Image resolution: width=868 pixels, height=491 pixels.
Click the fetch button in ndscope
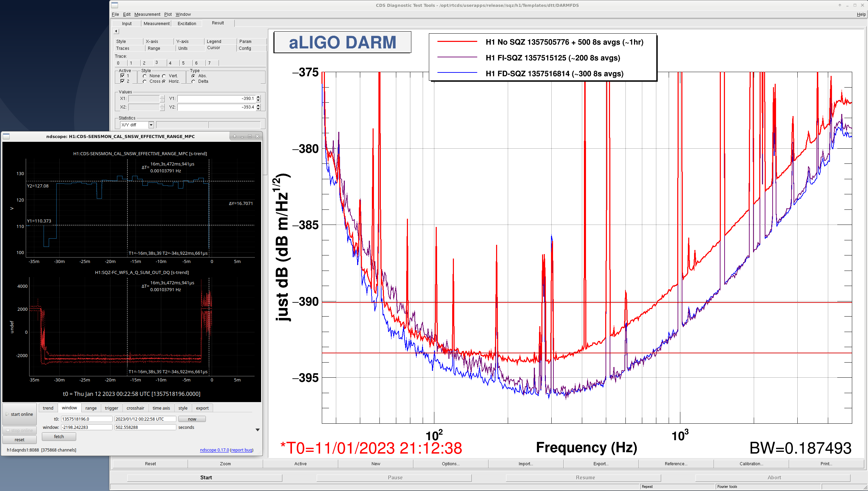click(x=59, y=437)
